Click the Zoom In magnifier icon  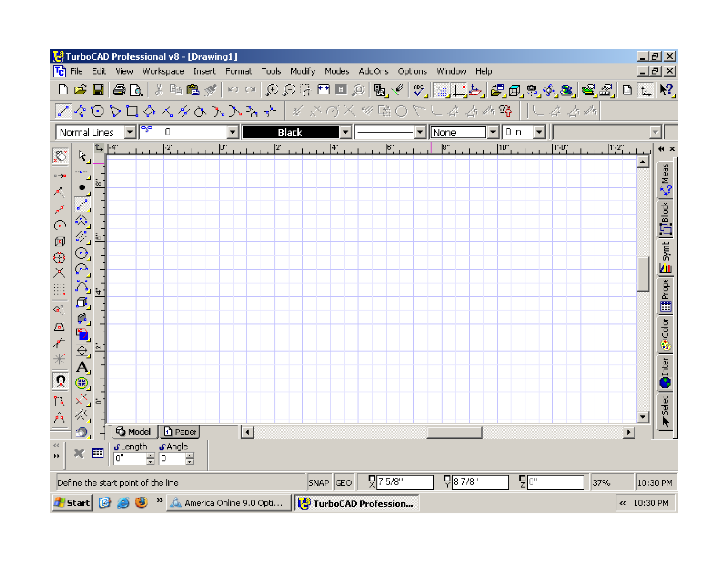tap(272, 90)
